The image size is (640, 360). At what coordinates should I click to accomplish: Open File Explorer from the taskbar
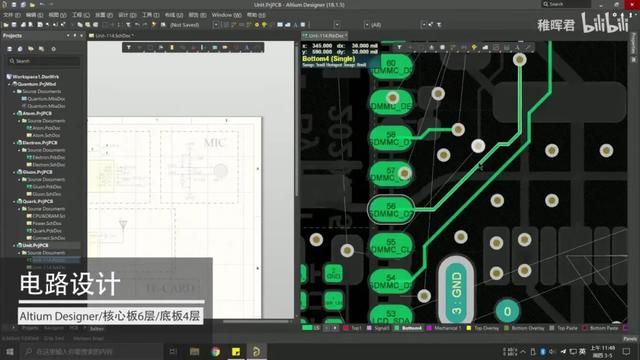click(x=194, y=351)
